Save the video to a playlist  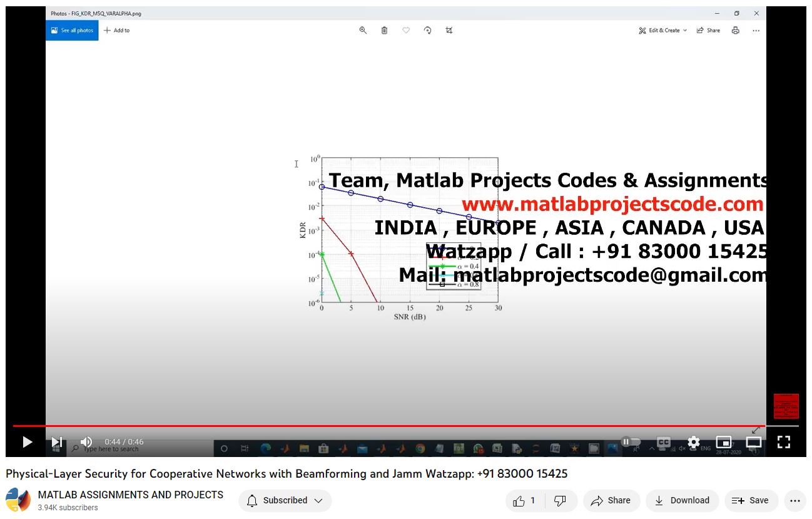[751, 500]
